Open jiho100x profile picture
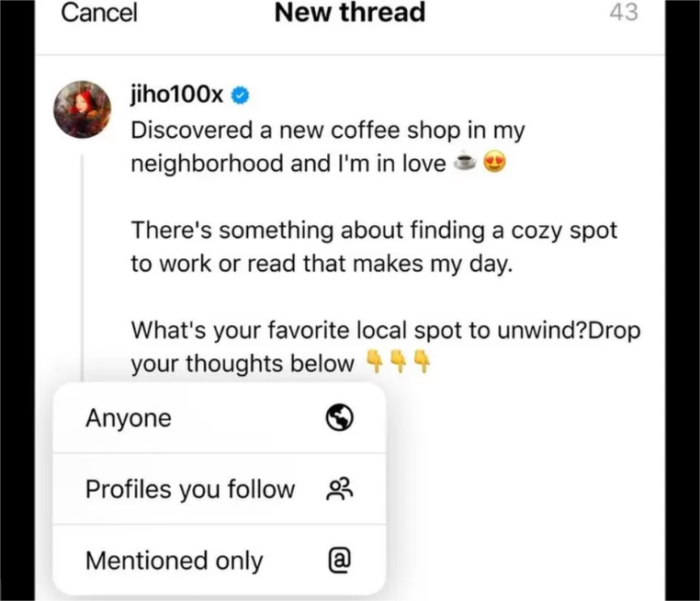The image size is (700, 601). coord(82,109)
